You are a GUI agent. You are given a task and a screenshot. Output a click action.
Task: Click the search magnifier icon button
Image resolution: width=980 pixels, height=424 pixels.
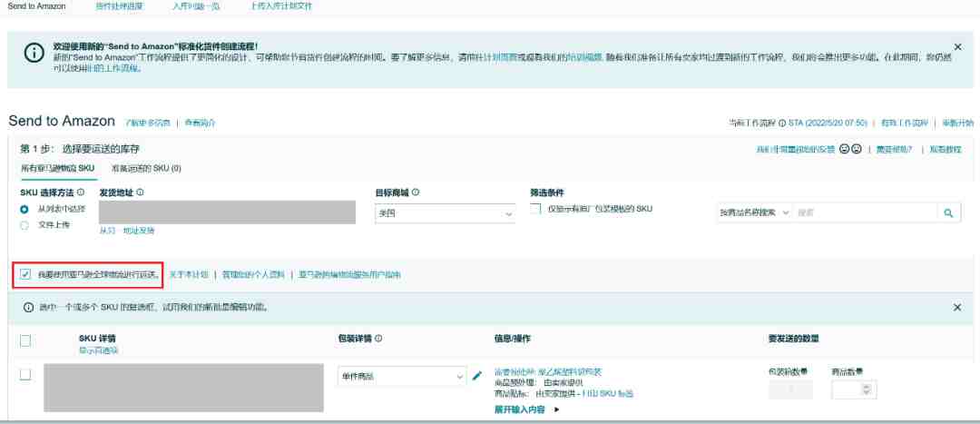tap(948, 212)
